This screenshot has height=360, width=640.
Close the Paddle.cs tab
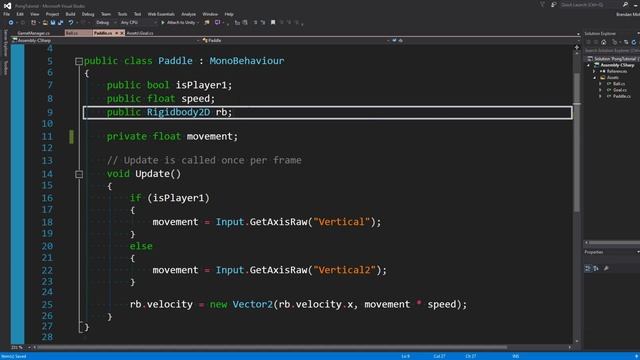click(x=122, y=33)
